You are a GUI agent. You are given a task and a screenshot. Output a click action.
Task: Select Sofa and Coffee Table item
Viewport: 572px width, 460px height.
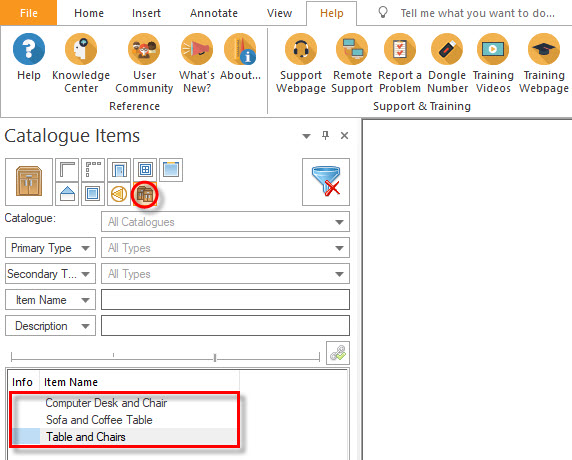tap(99, 420)
